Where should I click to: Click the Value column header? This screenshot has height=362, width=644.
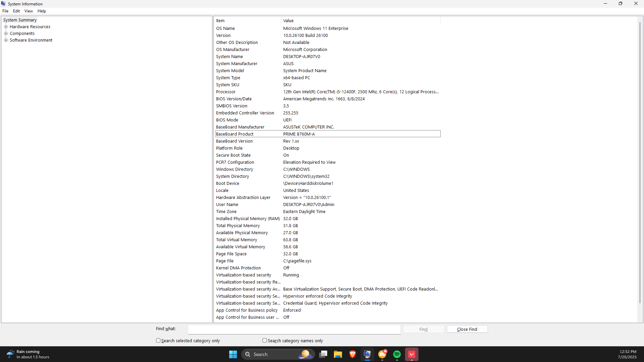click(361, 21)
